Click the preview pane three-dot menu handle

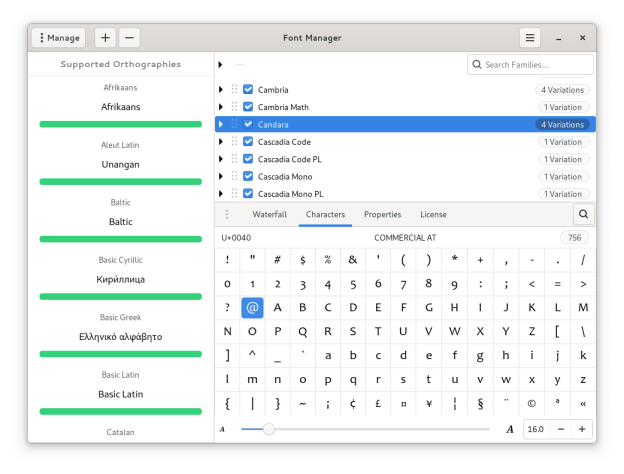[227, 214]
